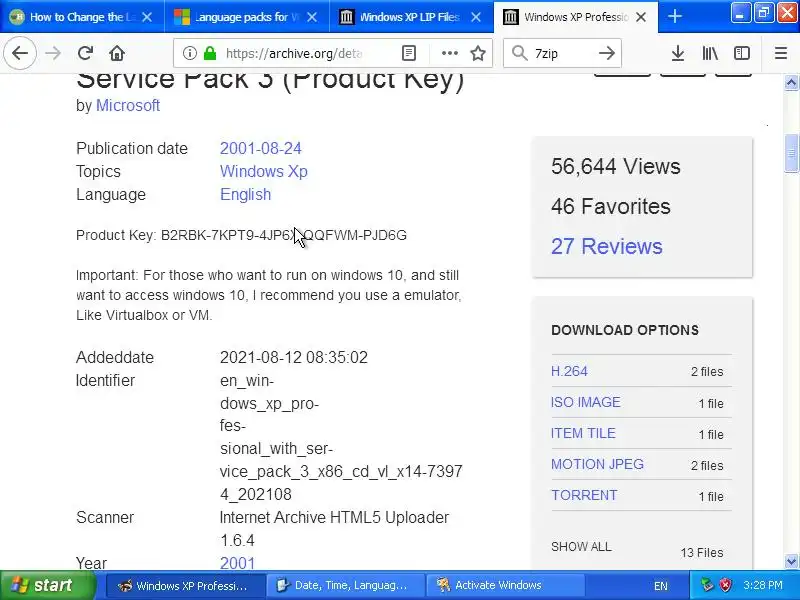Click the 7zip search box
800x600 pixels.
[x=562, y=53]
